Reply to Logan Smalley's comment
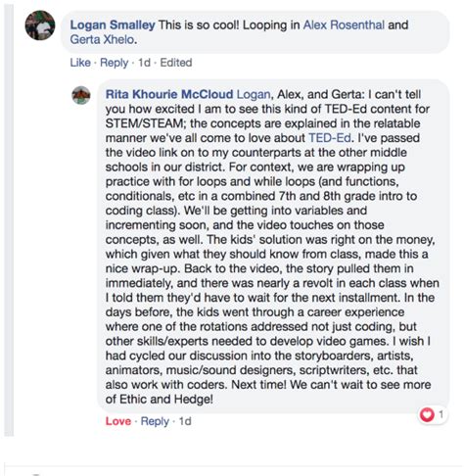Image resolution: width=464 pixels, height=476 pixels. [115, 63]
